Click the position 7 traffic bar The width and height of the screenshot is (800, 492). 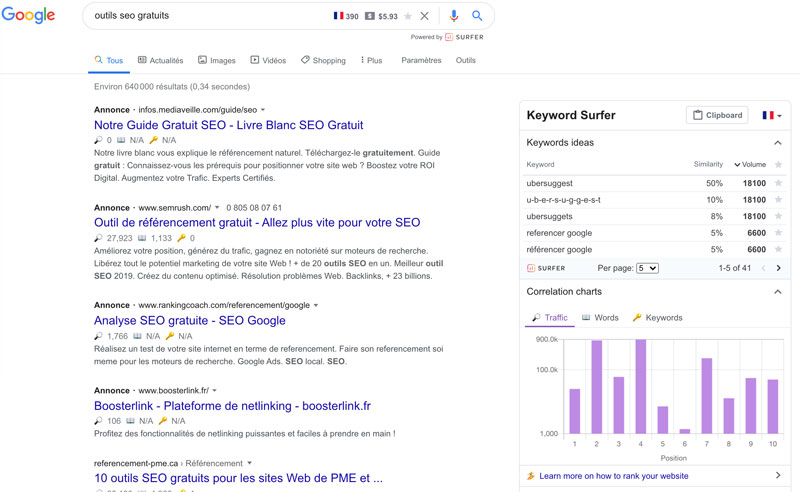(707, 396)
